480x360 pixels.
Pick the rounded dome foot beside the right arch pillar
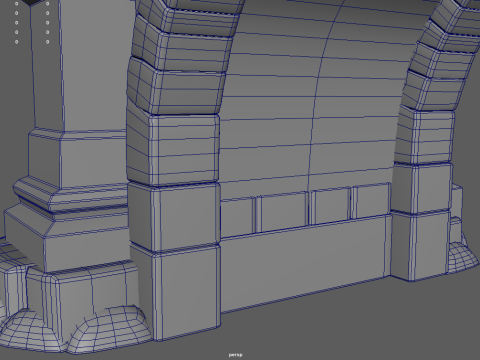click(462, 257)
